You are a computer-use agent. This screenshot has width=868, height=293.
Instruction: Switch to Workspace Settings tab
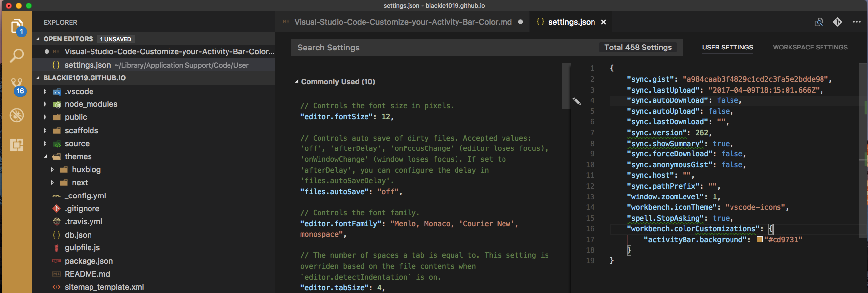click(810, 48)
